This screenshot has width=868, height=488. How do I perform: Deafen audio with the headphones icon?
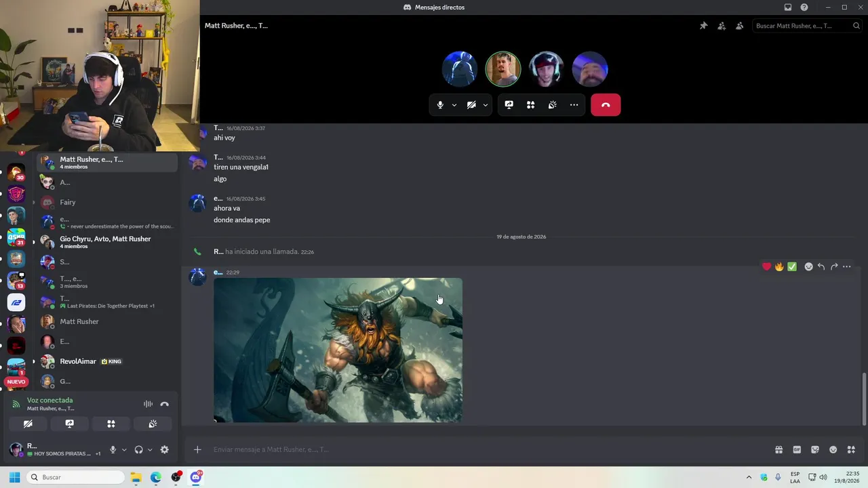[x=139, y=449]
